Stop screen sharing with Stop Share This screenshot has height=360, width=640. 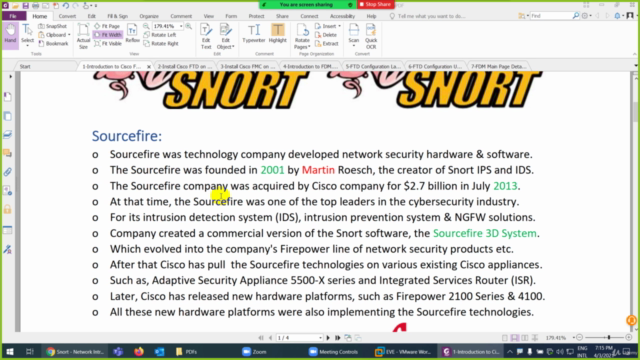(375, 4)
